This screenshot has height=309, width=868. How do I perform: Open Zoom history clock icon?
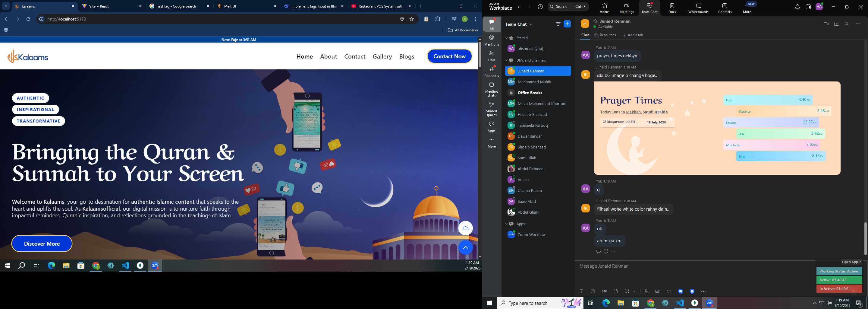click(540, 7)
